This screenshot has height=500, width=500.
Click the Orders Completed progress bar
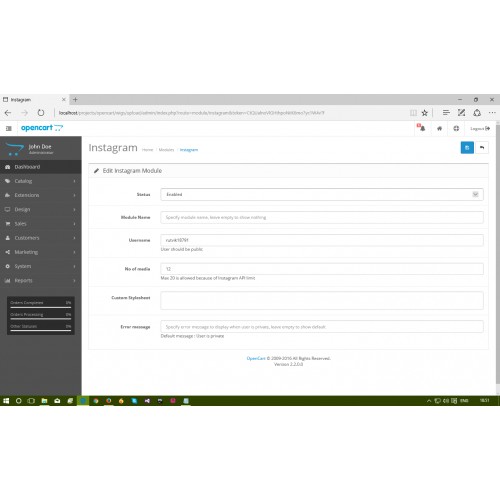(x=41, y=307)
